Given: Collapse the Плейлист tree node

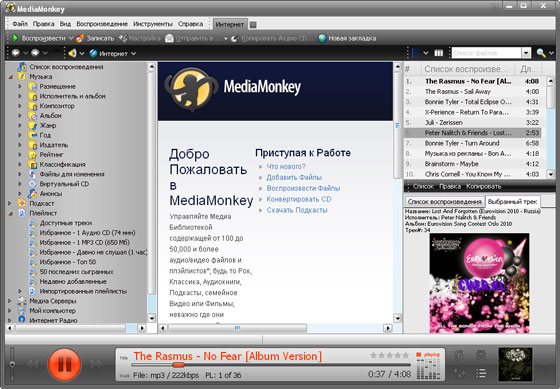Looking at the screenshot, I should point(10,213).
